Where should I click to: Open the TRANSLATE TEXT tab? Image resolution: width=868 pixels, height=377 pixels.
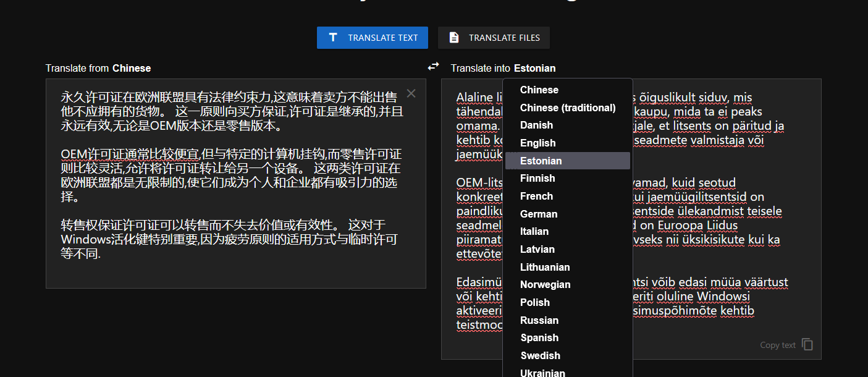click(x=373, y=38)
